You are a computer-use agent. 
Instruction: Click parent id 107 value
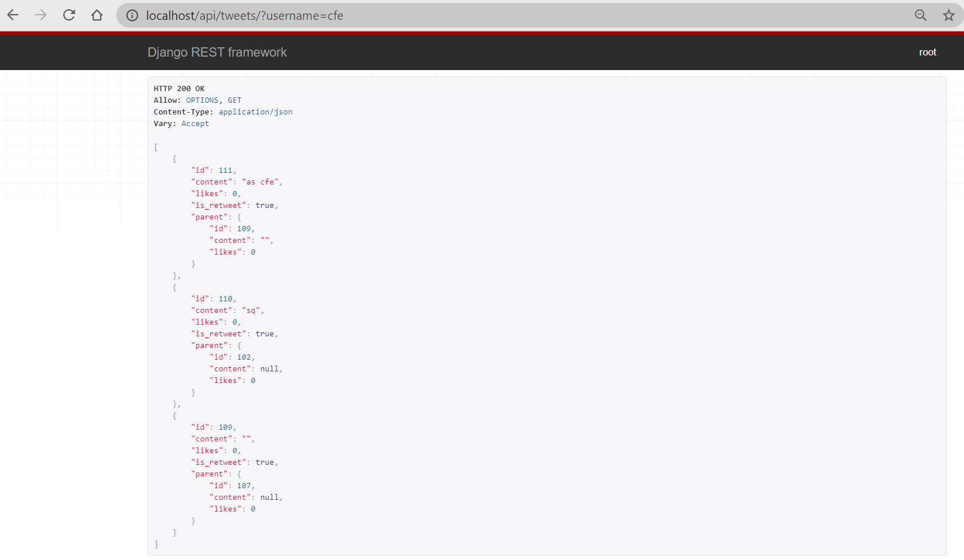(244, 486)
